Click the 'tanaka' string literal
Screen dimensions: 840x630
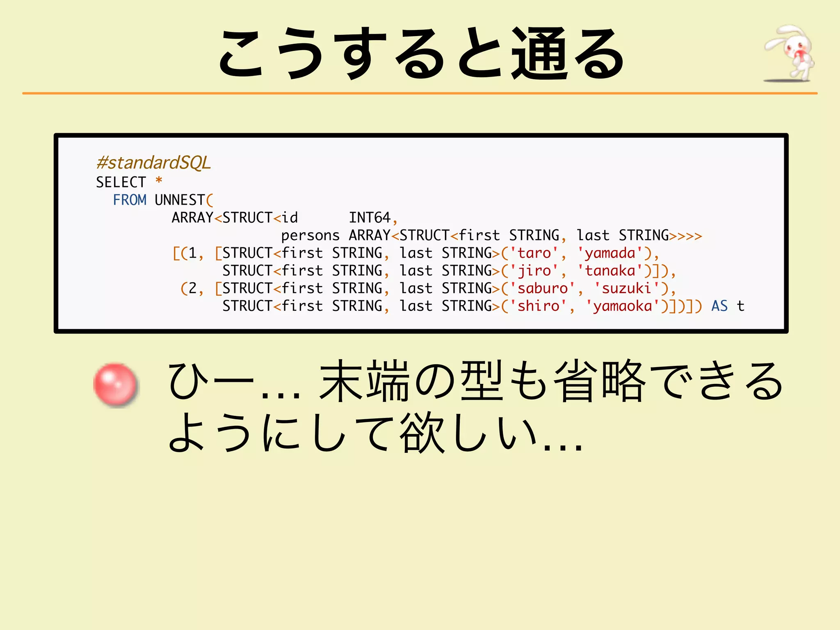pyautogui.click(x=610, y=271)
